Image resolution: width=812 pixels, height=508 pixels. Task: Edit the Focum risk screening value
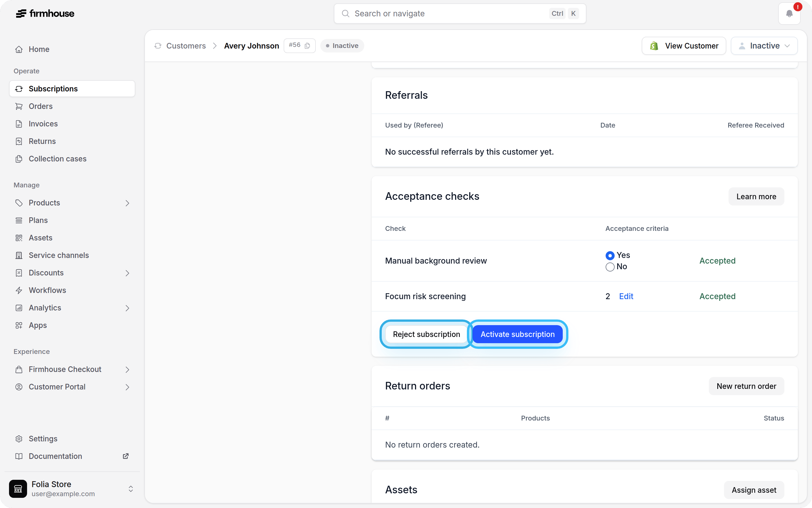coord(626,296)
